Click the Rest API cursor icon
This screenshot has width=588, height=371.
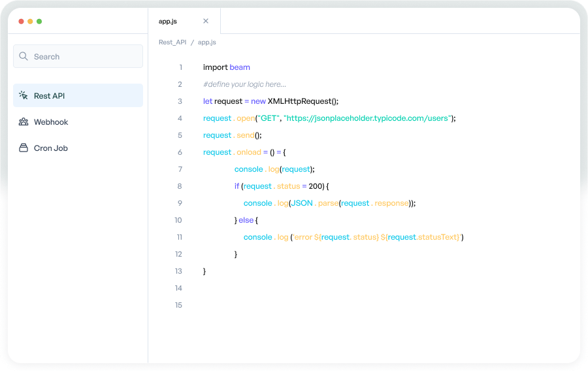pyautogui.click(x=24, y=96)
